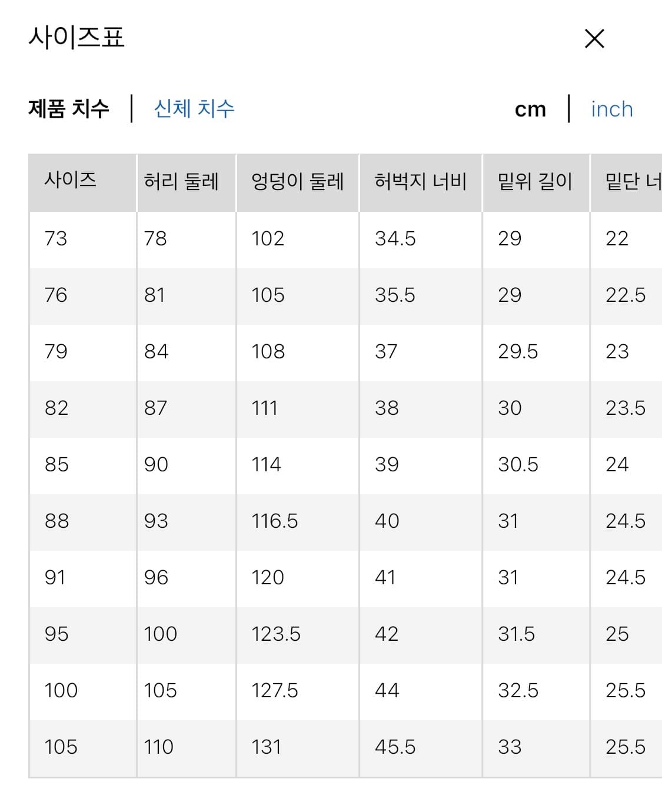662x812 pixels.
Task: Select the rise length 32.5 cell
Action: point(518,691)
